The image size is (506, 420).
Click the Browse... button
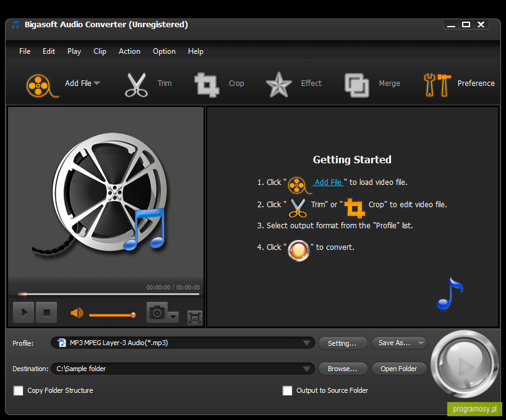tap(343, 369)
